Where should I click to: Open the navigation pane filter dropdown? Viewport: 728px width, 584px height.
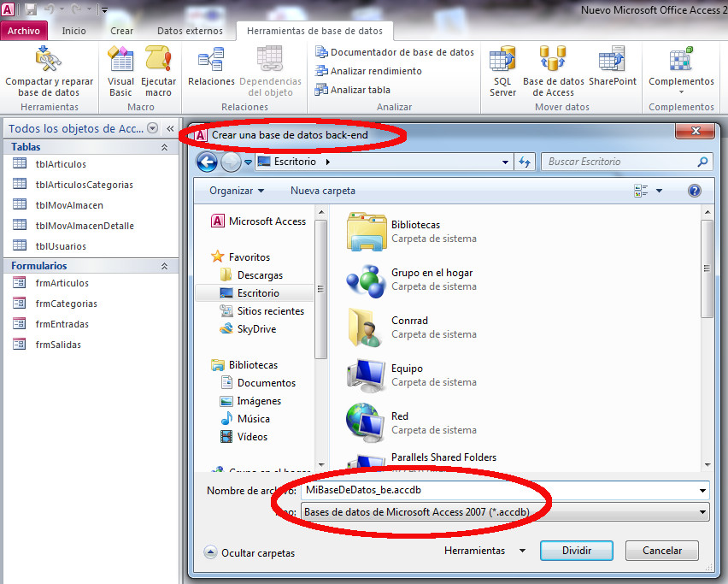[x=152, y=127]
